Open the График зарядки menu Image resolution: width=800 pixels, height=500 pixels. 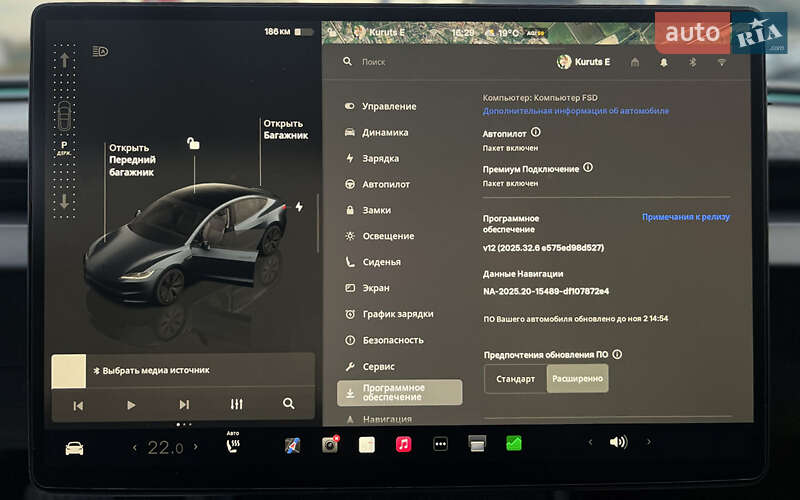[x=389, y=314]
